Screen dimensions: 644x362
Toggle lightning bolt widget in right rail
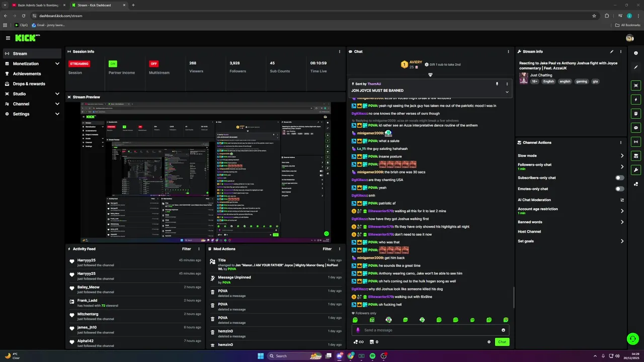coord(636,100)
